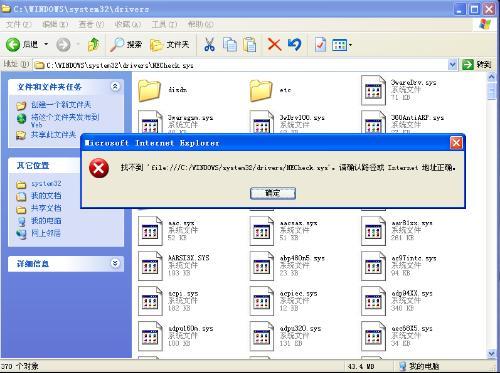Image resolution: width=500 pixels, height=373 pixels.
Task: Collapse the 文件和文件夹任务 panel
Action: (115, 87)
